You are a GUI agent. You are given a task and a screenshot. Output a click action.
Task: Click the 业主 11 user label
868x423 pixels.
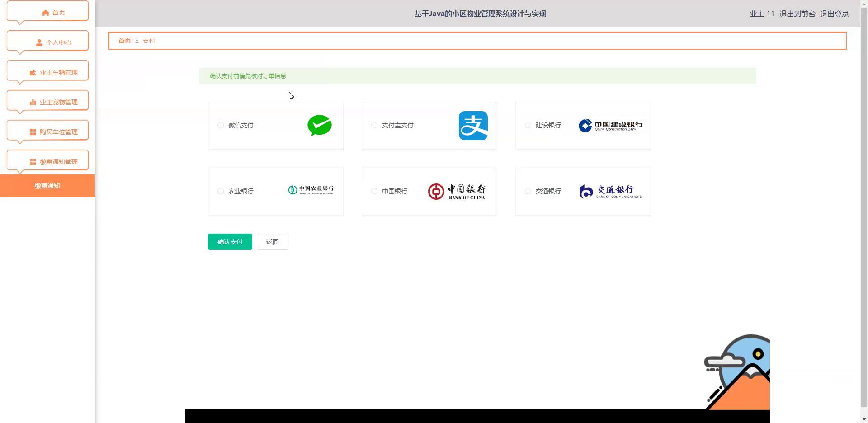pyautogui.click(x=762, y=14)
